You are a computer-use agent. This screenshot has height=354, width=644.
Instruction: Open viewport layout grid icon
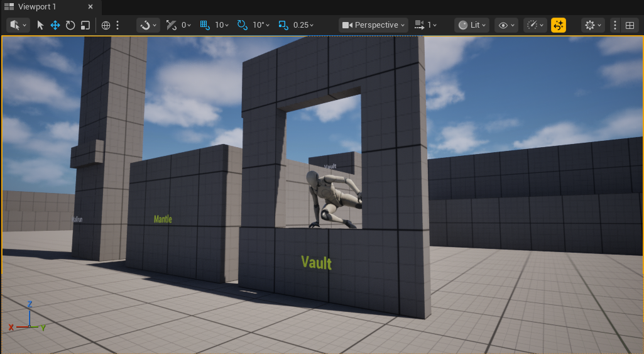[x=630, y=25]
